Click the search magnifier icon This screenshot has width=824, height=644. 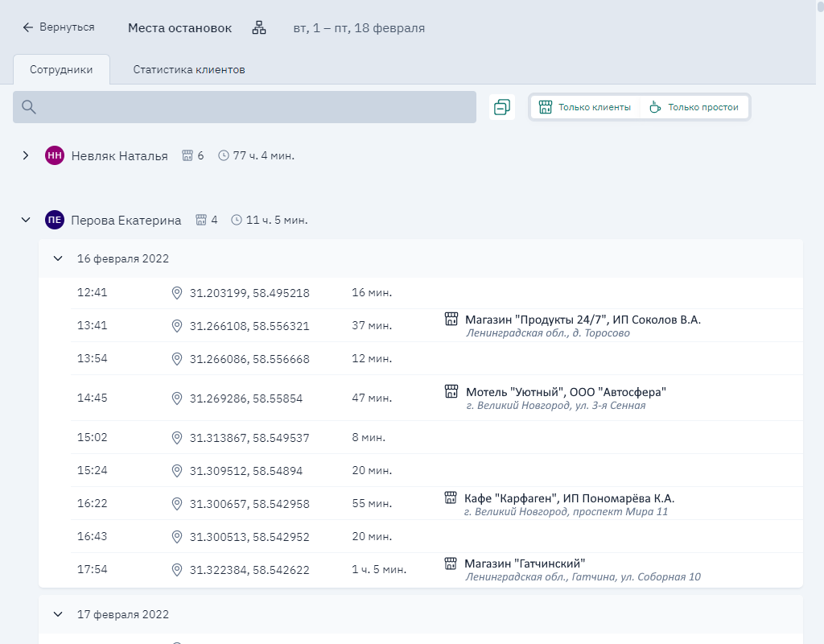point(29,107)
